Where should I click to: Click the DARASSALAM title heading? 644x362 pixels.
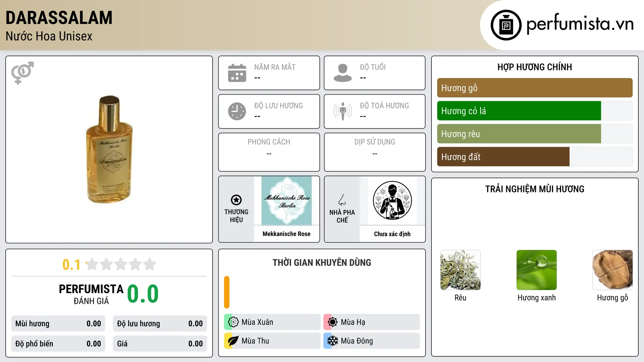[x=59, y=18]
